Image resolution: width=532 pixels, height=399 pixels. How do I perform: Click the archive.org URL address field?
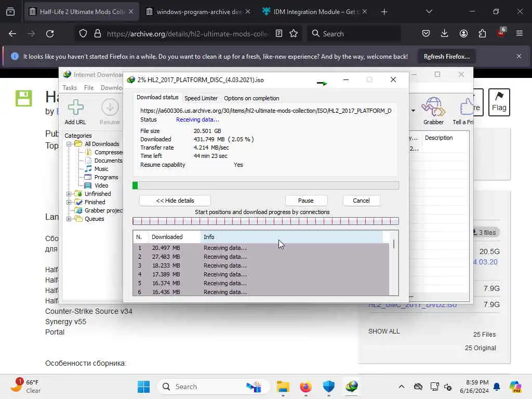click(188, 34)
